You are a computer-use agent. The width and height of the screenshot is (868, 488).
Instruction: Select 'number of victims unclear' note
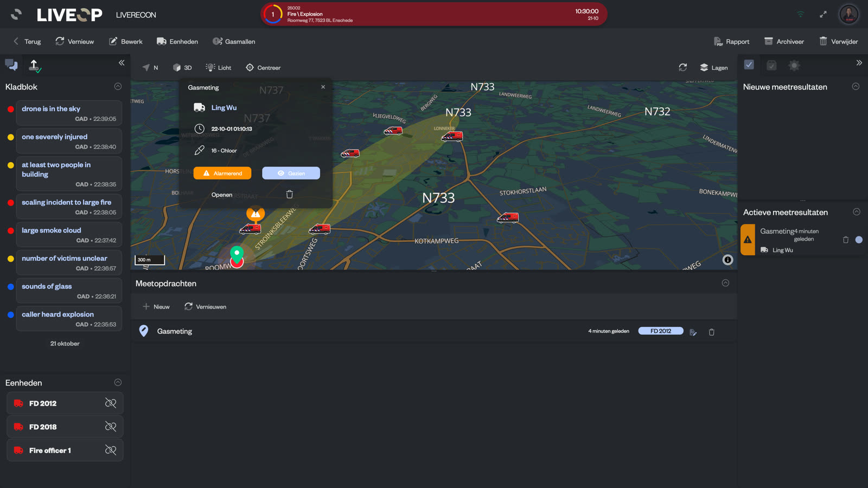coord(69,263)
